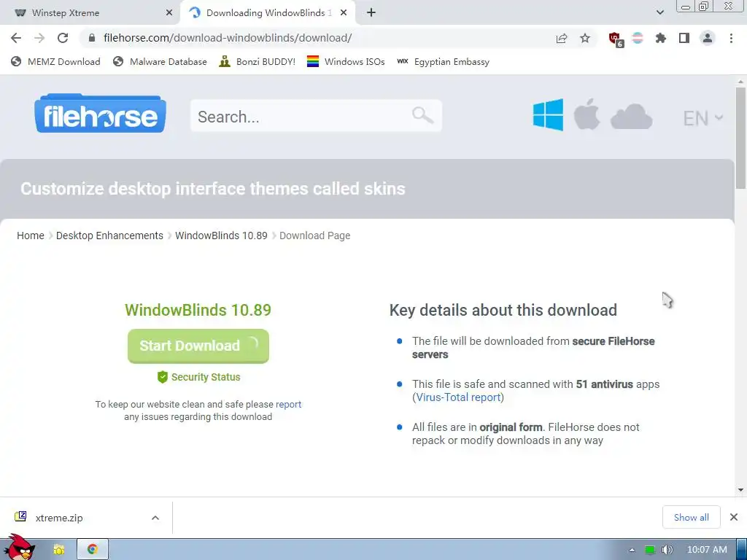Click the page vertical scrollbar thumb
Viewport: 747px width, 560px height.
click(x=740, y=138)
